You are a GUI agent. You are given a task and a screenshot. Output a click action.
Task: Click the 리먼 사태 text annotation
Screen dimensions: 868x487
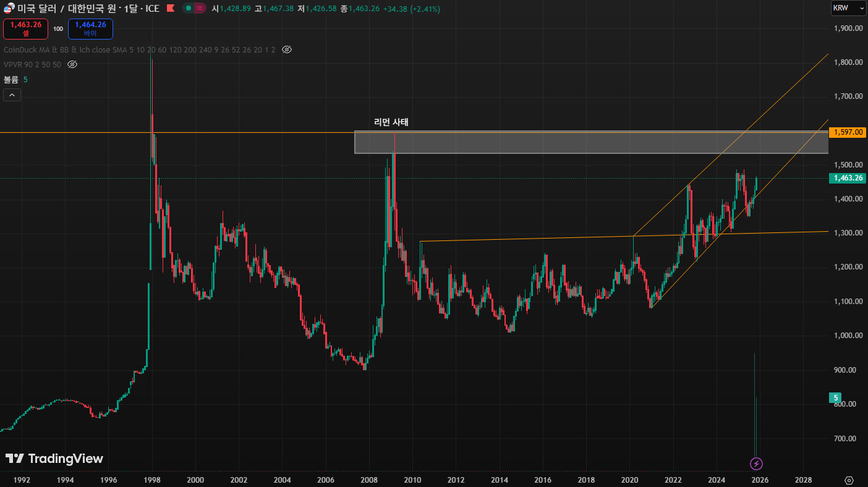coord(391,122)
